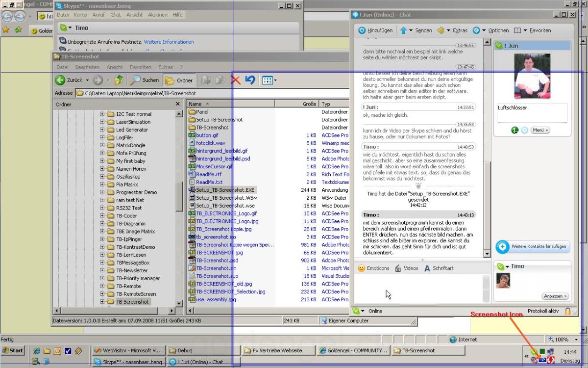Screen dimensions: 588x368
Task: Open the Aktionen menu in Skype window
Action: tap(158, 15)
